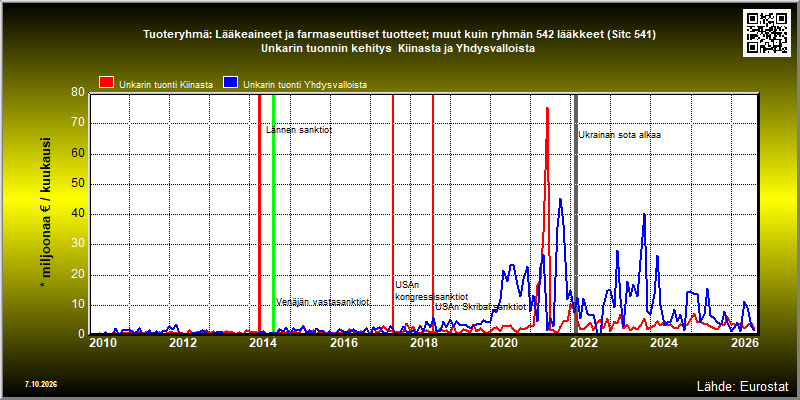Click y-axis value 10

(78, 306)
